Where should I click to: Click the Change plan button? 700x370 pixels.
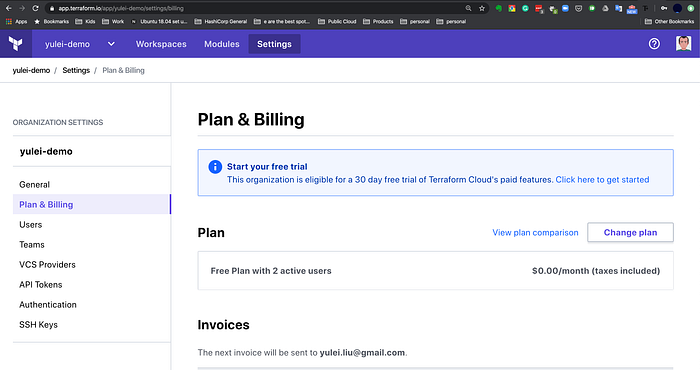(630, 233)
